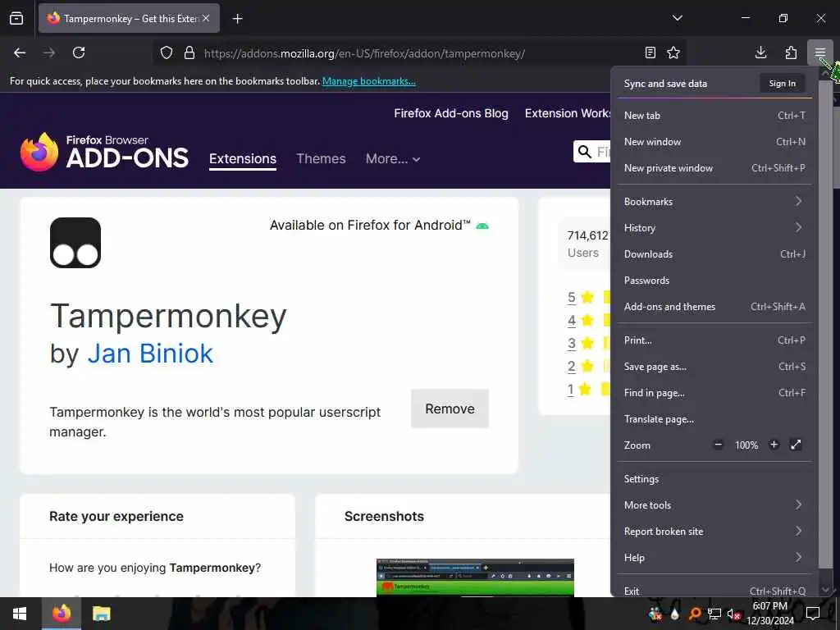Image resolution: width=840 pixels, height=630 pixels.
Task: Click the Remove button
Action: coord(450,409)
